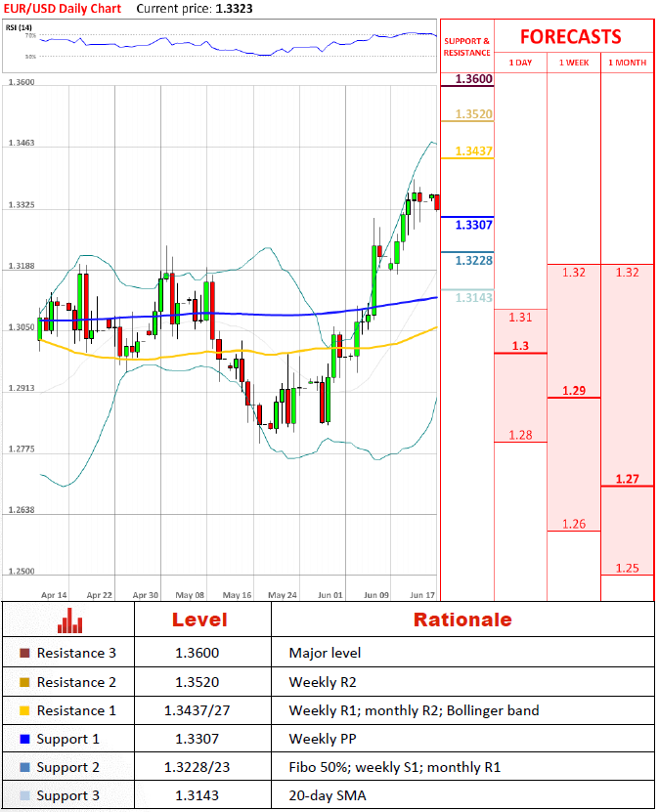The width and height of the screenshot is (659, 812).
Task: Select the bold 1.29 weekly forecast value
Action: pos(573,390)
